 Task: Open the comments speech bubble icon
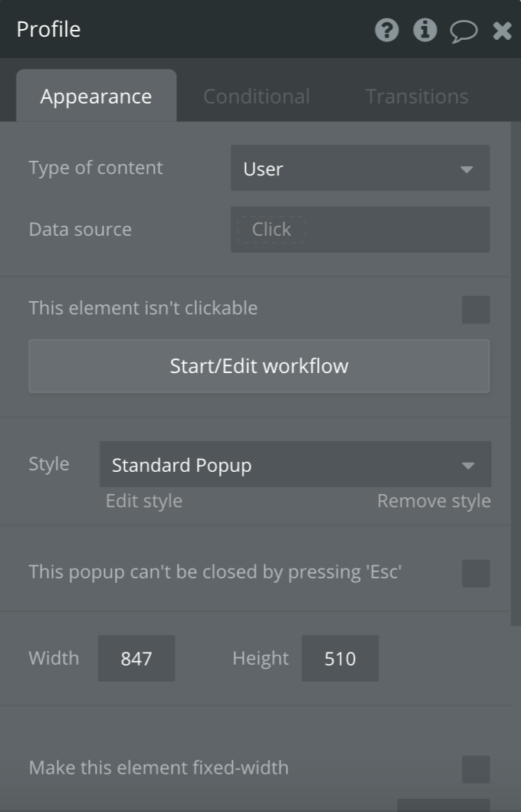pos(464,31)
